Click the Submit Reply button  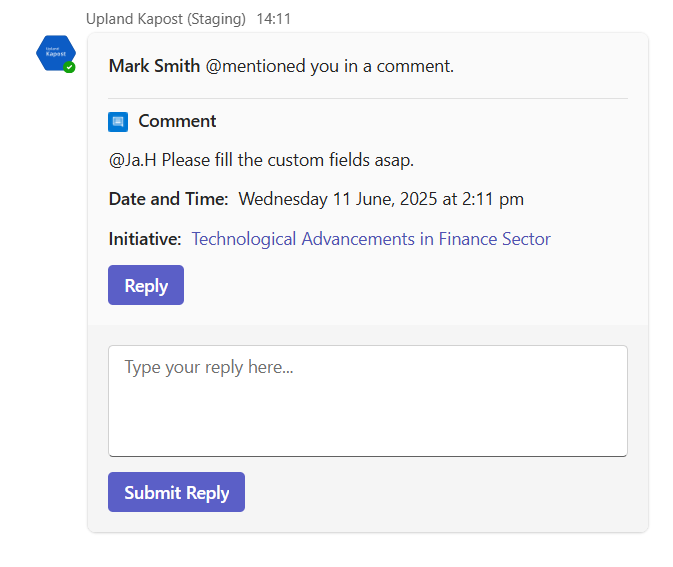click(176, 492)
